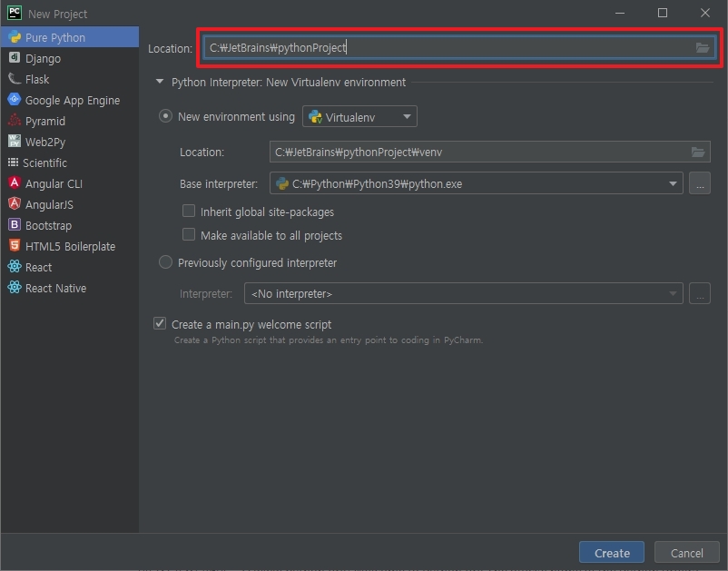Click the Google App Engine icon
This screenshot has width=728, height=571.
(15, 99)
